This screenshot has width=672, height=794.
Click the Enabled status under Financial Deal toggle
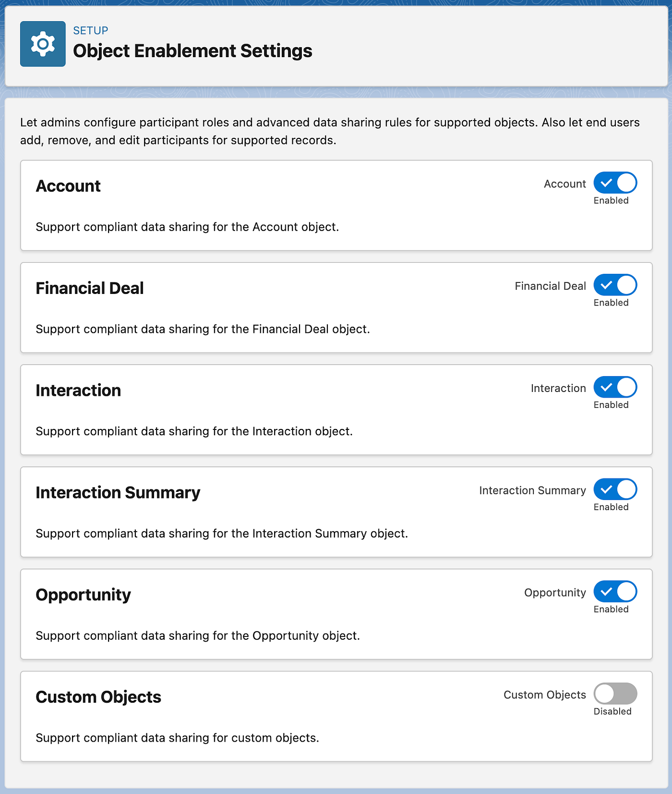click(611, 303)
